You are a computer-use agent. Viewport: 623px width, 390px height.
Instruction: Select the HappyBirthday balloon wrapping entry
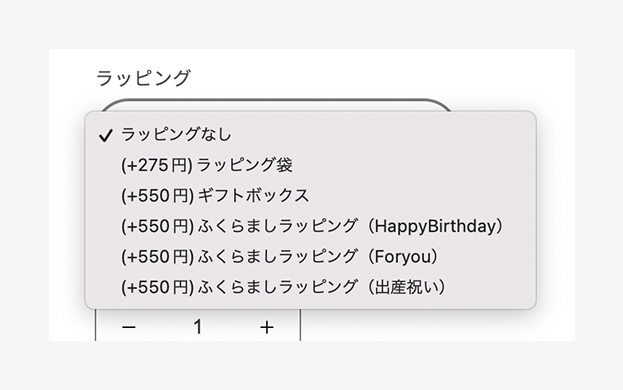pyautogui.click(x=311, y=226)
